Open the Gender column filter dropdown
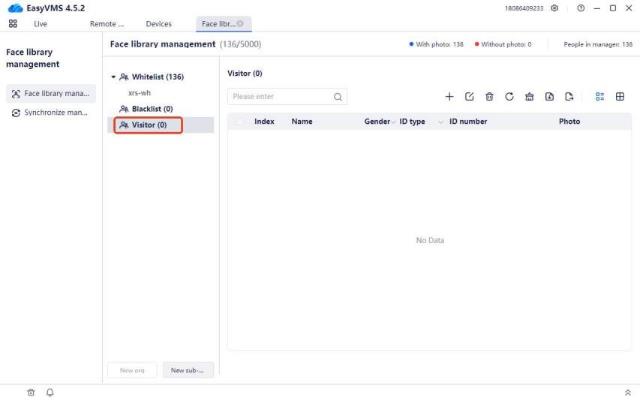This screenshot has height=400, width=640. click(393, 121)
